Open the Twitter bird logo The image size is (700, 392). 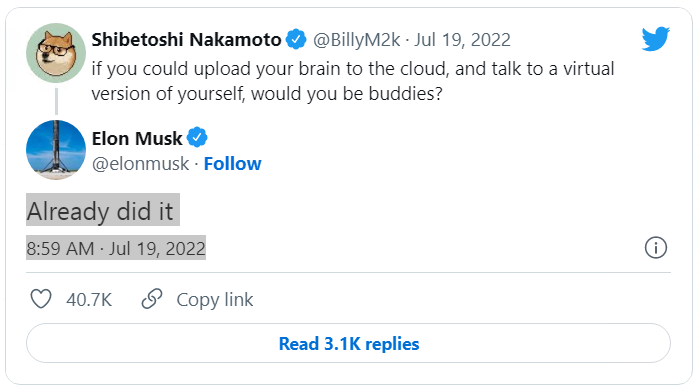pyautogui.click(x=655, y=39)
